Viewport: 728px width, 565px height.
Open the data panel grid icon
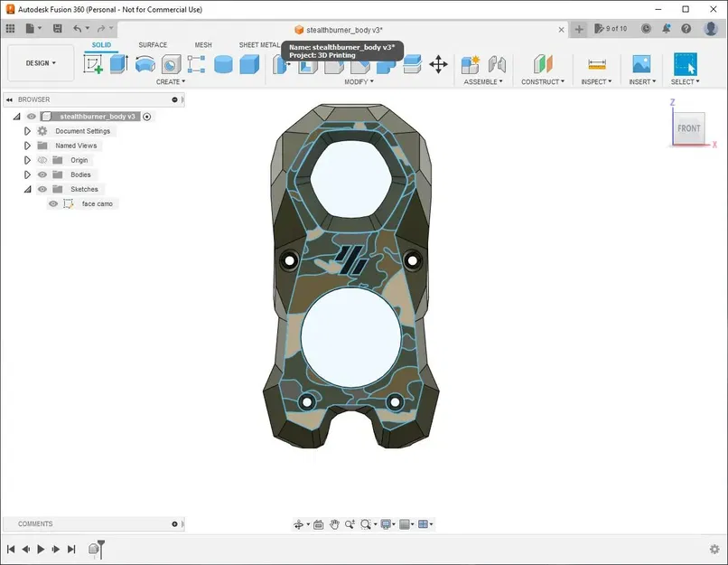(x=10, y=29)
